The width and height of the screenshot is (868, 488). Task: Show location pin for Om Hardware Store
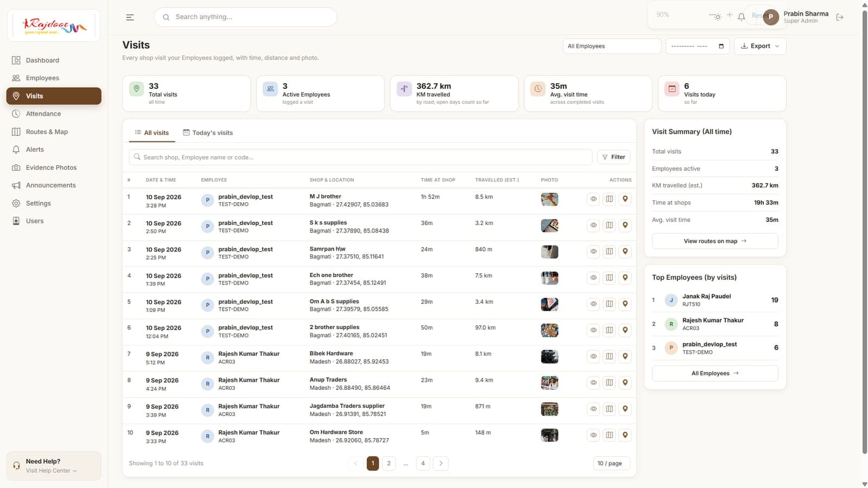pyautogui.click(x=625, y=435)
